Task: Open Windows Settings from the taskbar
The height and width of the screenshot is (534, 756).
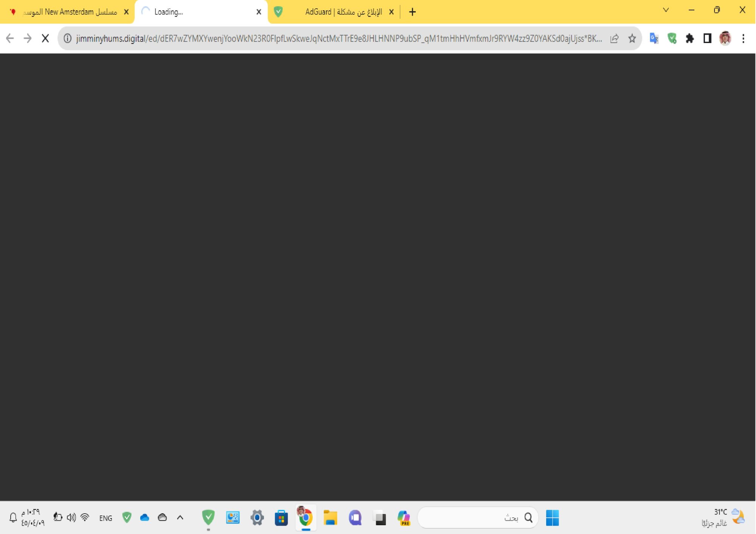Action: (x=257, y=518)
